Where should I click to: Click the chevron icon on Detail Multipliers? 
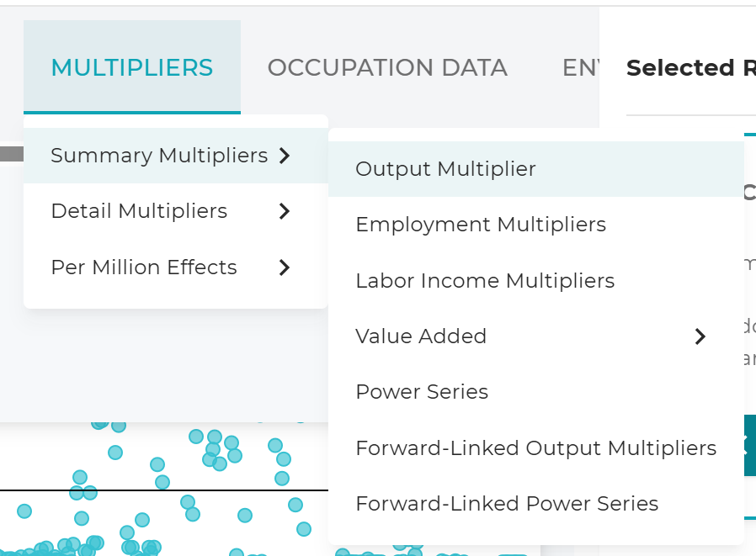pos(285,211)
